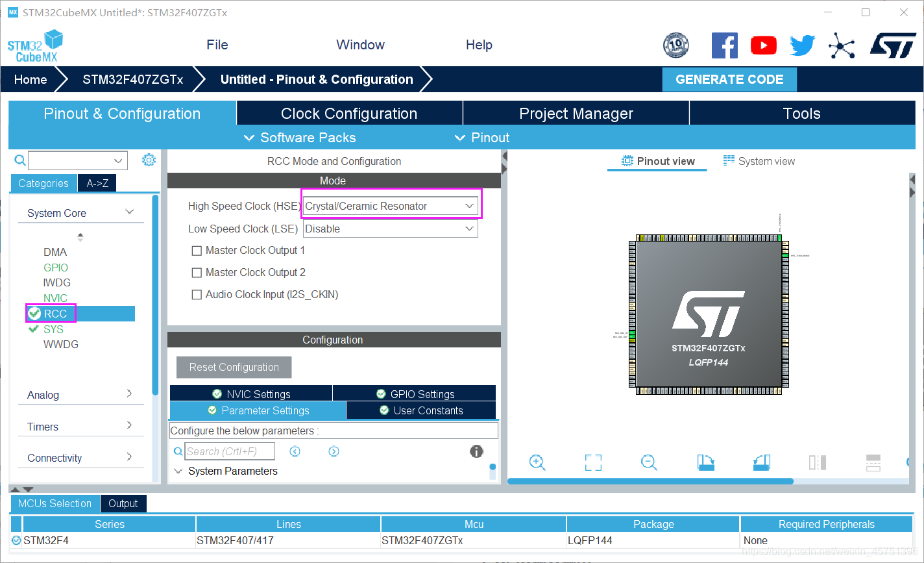
Task: Click the categories panel vertical scrollbar
Action: 155,295
